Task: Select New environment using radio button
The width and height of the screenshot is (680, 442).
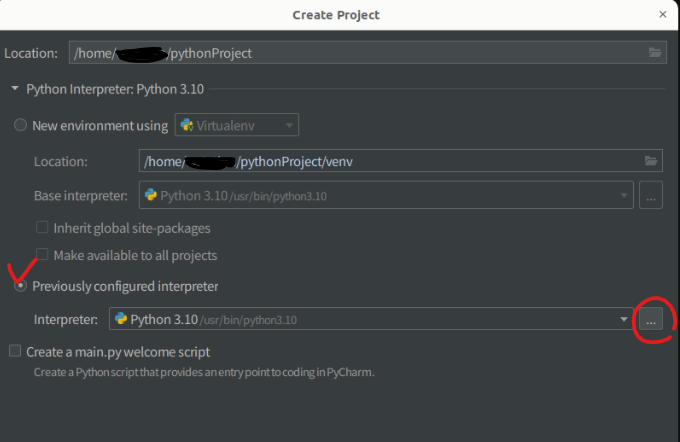Action: click(20, 125)
